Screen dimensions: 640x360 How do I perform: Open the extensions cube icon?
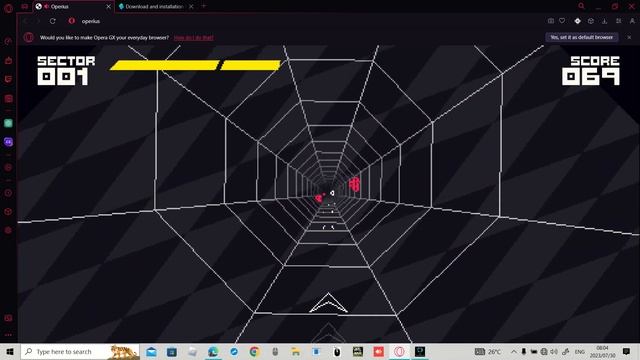pos(591,21)
